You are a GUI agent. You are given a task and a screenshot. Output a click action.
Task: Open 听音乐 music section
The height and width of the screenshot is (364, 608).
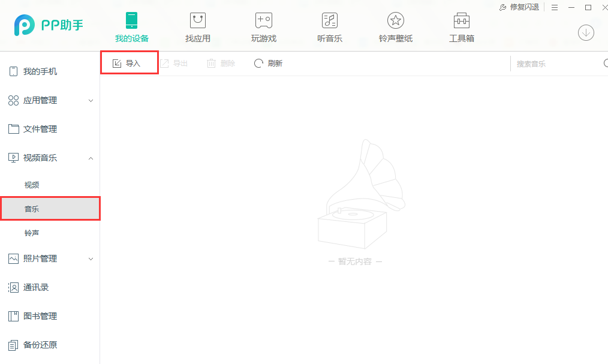[x=329, y=28]
